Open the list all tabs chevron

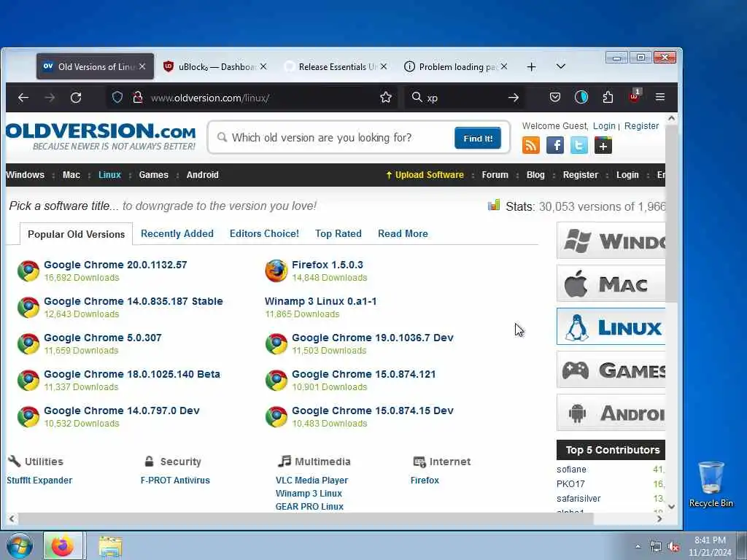[561, 66]
